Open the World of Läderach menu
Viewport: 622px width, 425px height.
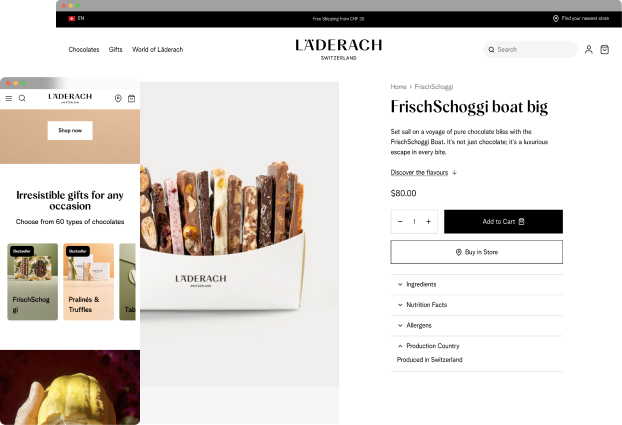pos(157,50)
